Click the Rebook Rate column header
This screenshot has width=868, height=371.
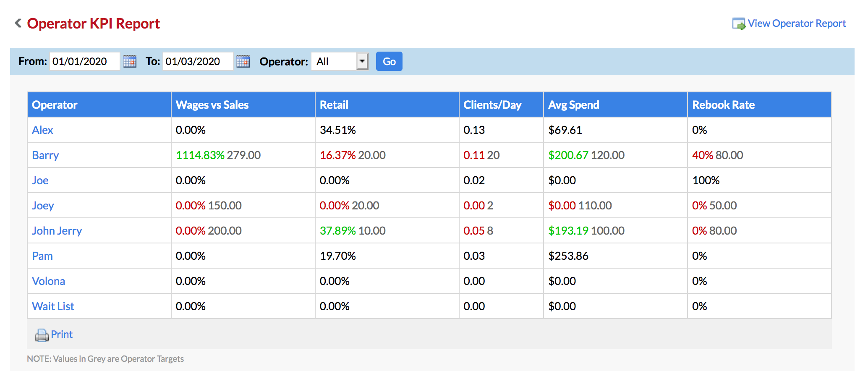[759, 105]
